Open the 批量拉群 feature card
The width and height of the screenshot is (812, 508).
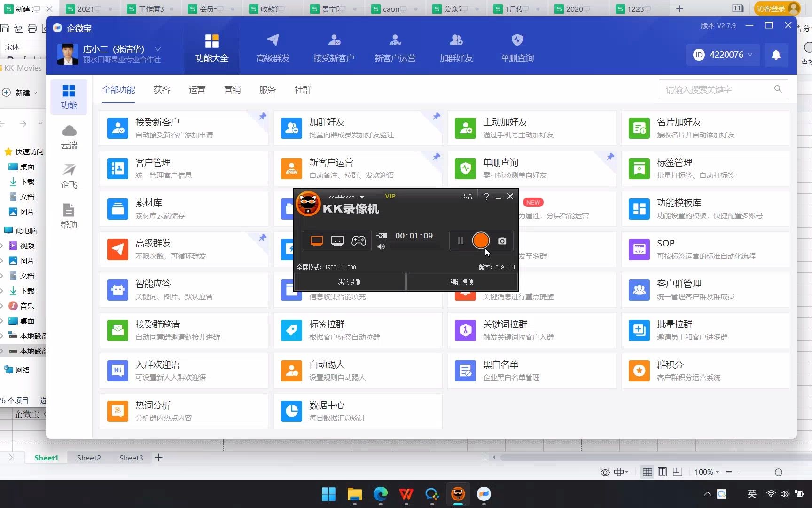click(x=705, y=330)
